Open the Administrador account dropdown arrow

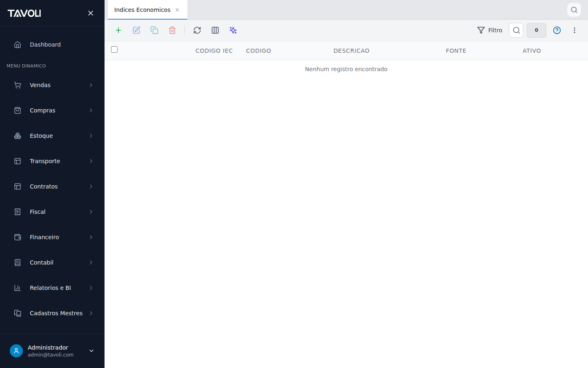(91, 351)
